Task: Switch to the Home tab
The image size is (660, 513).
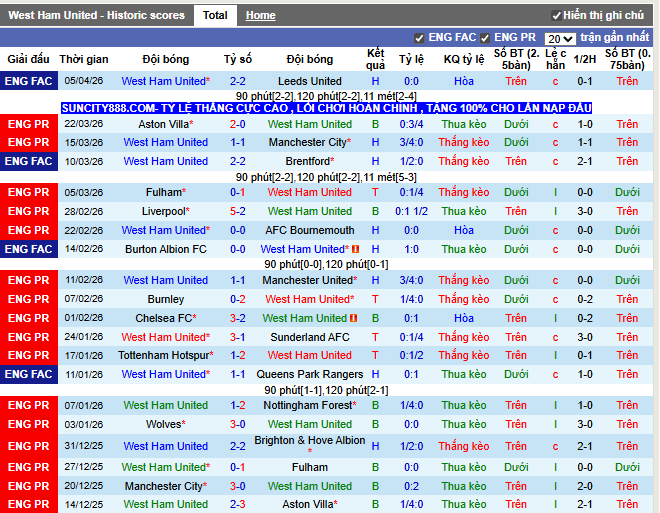Action: [x=261, y=15]
